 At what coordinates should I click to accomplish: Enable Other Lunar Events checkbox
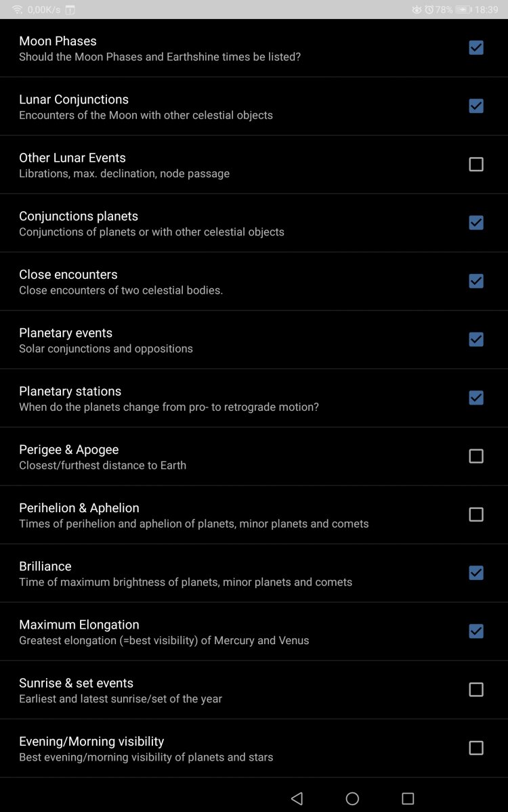point(476,164)
